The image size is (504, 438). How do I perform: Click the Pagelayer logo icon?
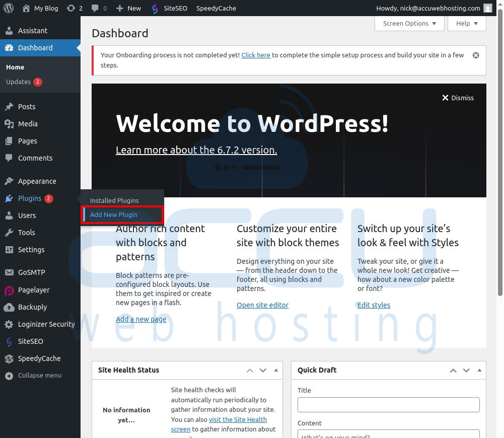pos(9,290)
